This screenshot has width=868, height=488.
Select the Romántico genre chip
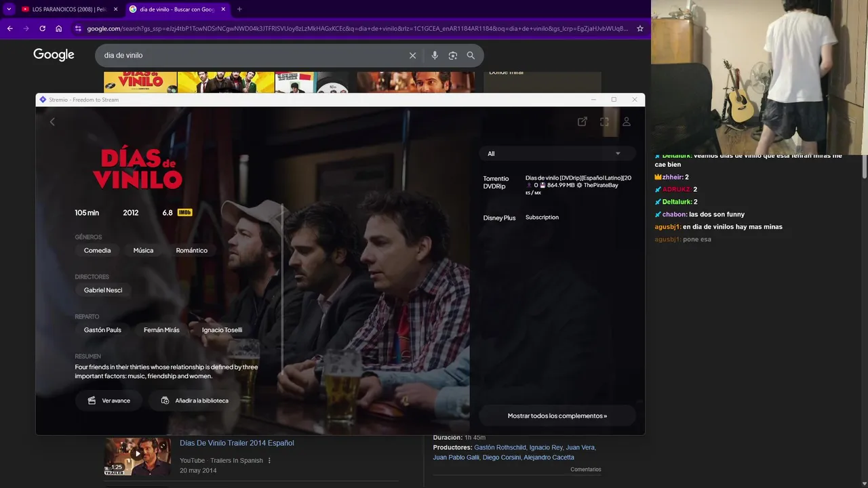pyautogui.click(x=192, y=251)
